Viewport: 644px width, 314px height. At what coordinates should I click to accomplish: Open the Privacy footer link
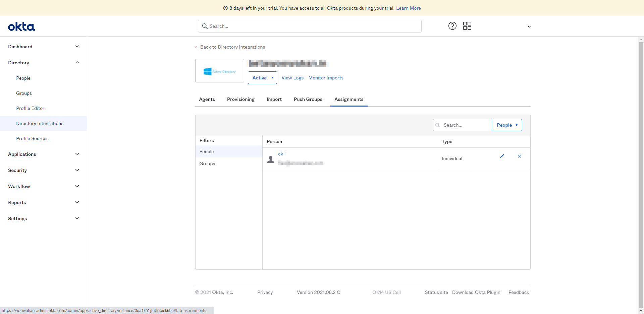(x=265, y=292)
